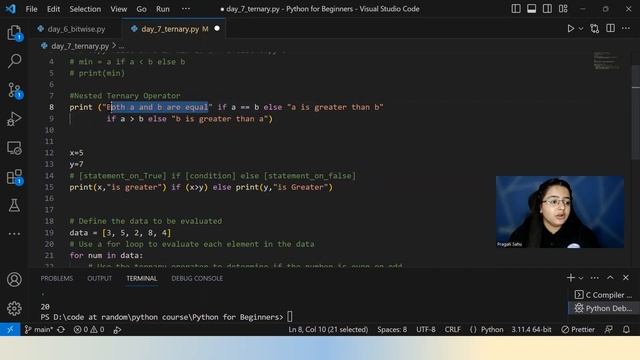
Task: Change indentation via Spaces: 8
Action: (392, 329)
